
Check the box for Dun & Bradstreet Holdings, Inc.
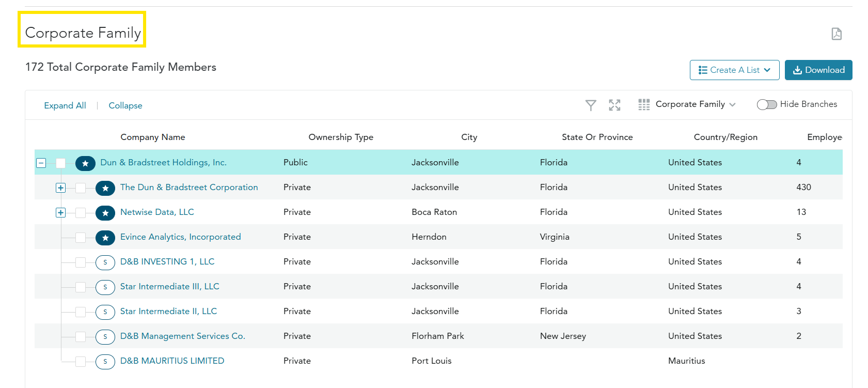tap(61, 163)
